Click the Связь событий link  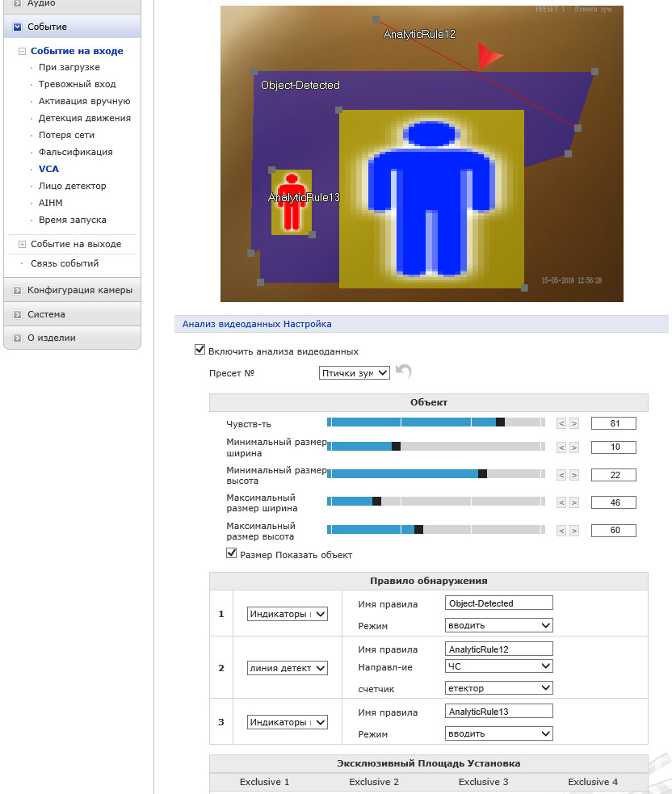[65, 263]
